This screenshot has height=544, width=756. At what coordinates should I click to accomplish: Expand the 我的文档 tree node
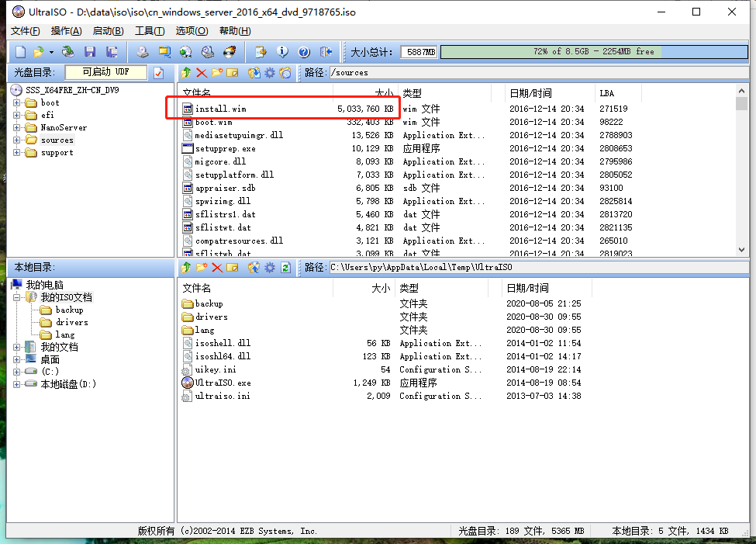click(x=17, y=348)
